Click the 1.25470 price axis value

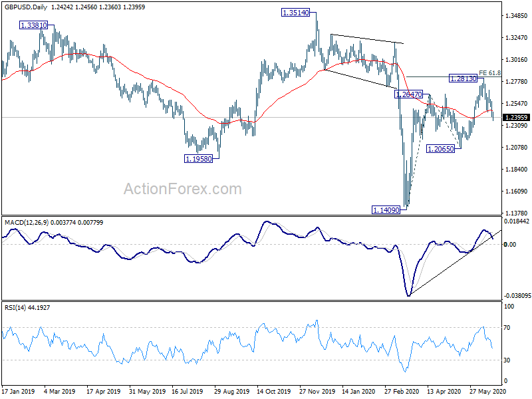517,104
